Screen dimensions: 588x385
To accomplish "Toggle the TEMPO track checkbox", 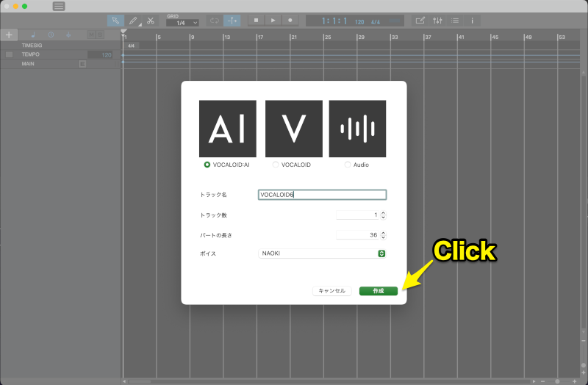I will click(x=9, y=54).
